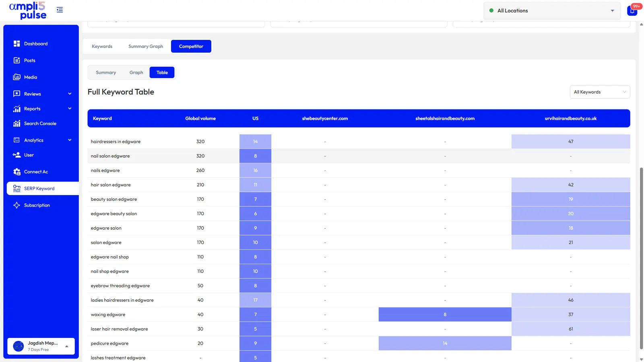Open the Search Console page link
The height and width of the screenshot is (362, 644).
[40, 123]
